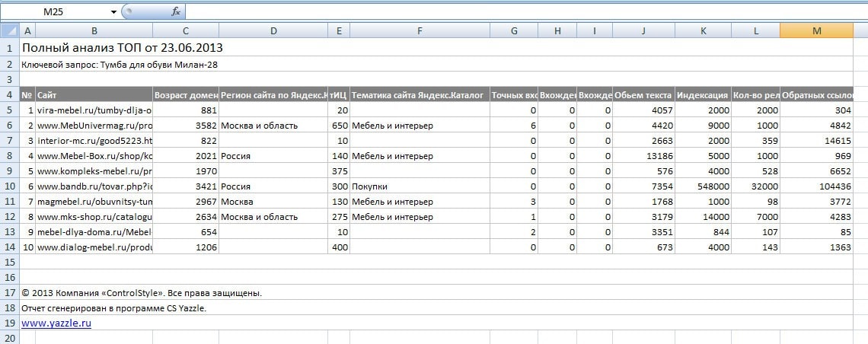Click the 'Обьем текста' header cell
Image resolution: width=868 pixels, height=344 pixels.
tap(644, 95)
